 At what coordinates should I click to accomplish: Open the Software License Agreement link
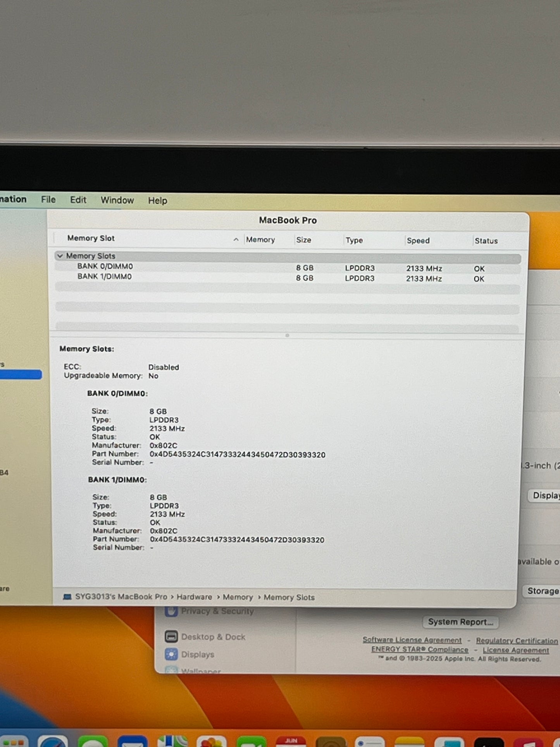click(x=412, y=640)
